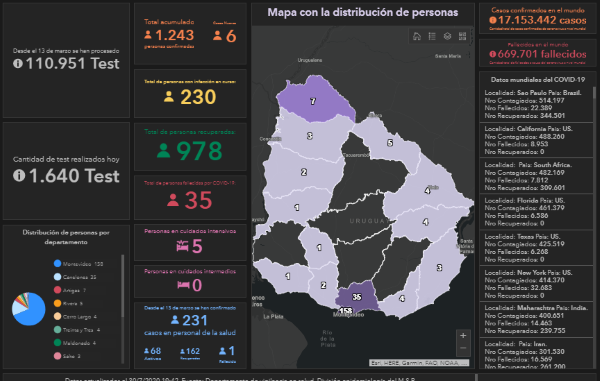Open the map layers icon
Screen dimensions: 600x381
click(x=447, y=36)
